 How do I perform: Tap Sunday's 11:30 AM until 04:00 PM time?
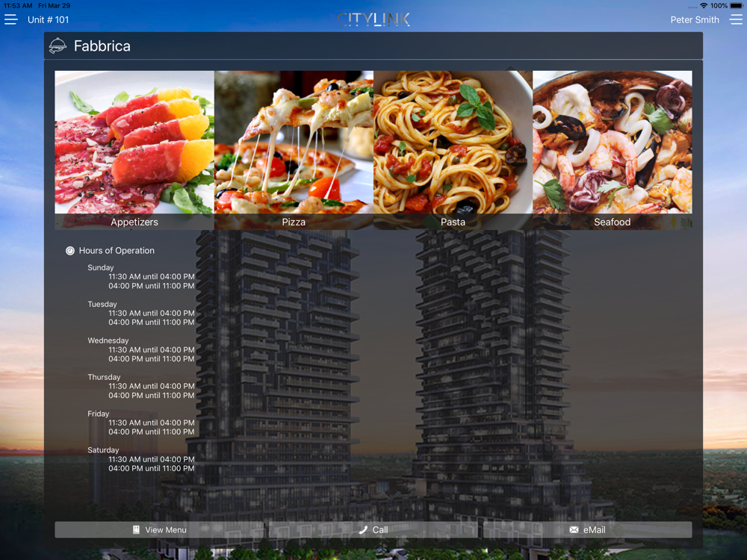(152, 277)
